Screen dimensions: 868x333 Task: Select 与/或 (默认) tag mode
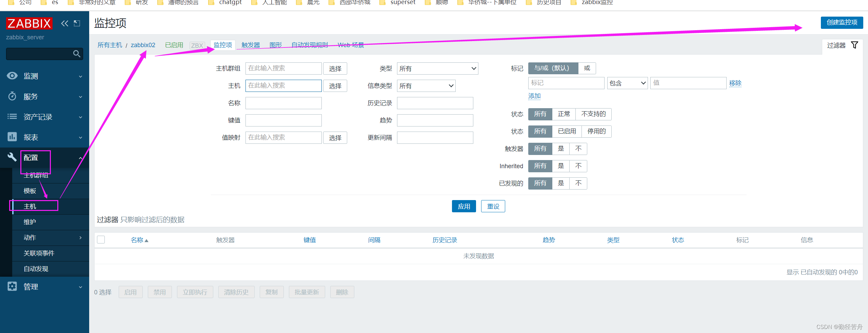(x=553, y=68)
